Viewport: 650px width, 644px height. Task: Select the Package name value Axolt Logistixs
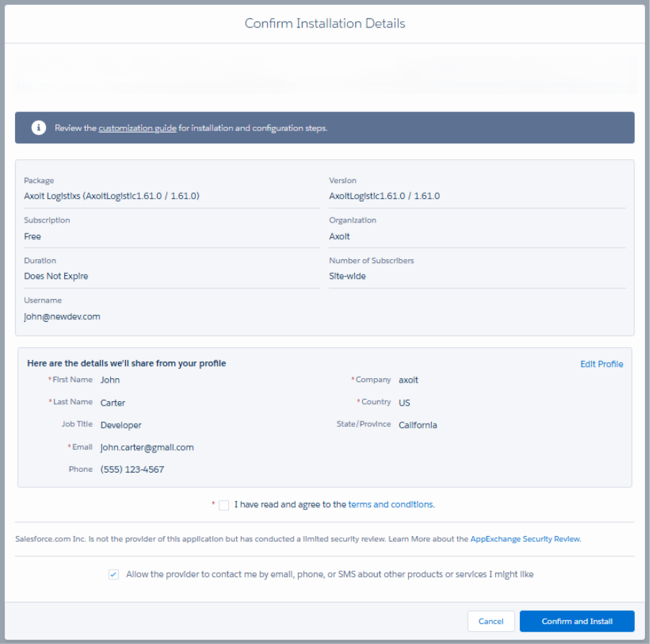coord(112,196)
